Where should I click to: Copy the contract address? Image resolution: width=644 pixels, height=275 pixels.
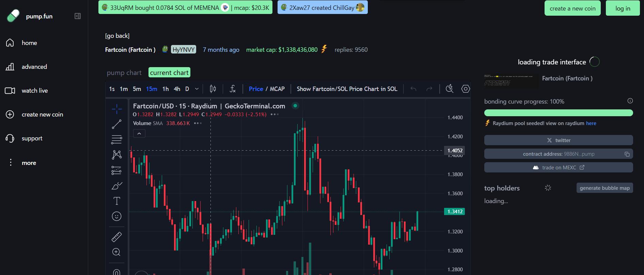pyautogui.click(x=627, y=154)
